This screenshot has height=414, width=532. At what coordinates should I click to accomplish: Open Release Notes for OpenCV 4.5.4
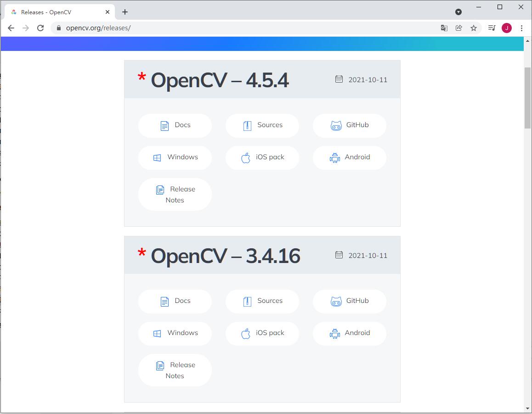click(175, 194)
